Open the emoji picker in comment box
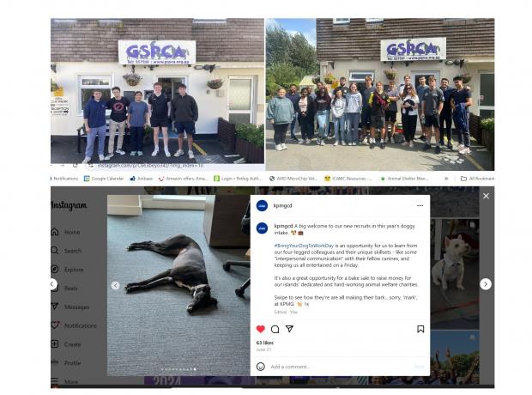532x395 pixels. tap(261, 367)
